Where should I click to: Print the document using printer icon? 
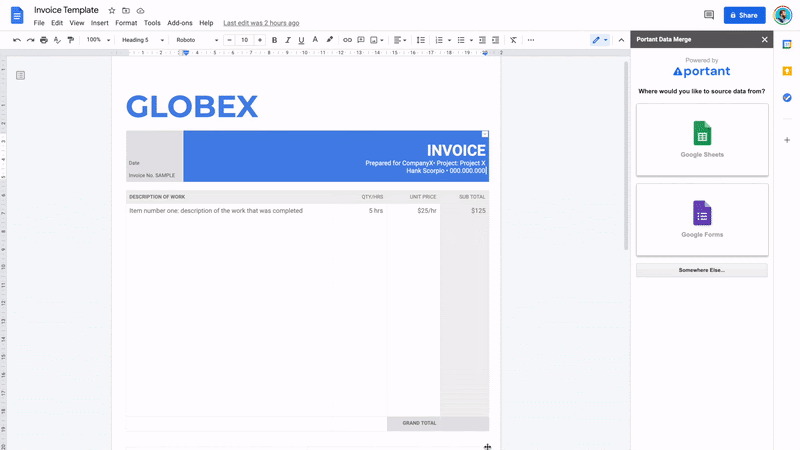44,40
